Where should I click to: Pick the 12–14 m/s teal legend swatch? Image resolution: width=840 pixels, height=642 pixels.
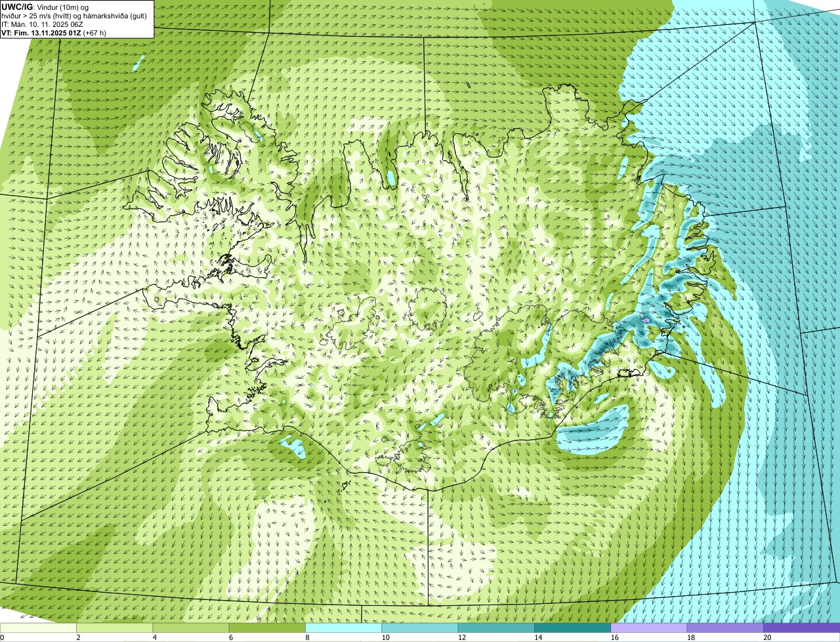coord(496,628)
